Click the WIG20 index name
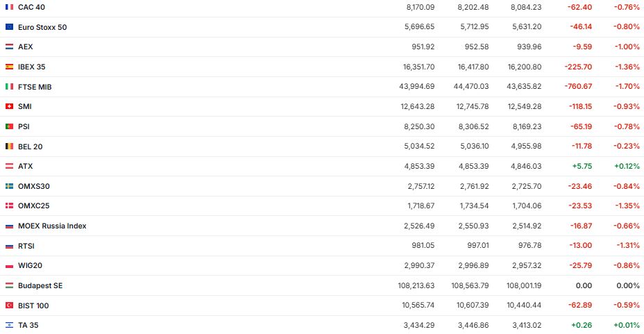 (x=31, y=265)
